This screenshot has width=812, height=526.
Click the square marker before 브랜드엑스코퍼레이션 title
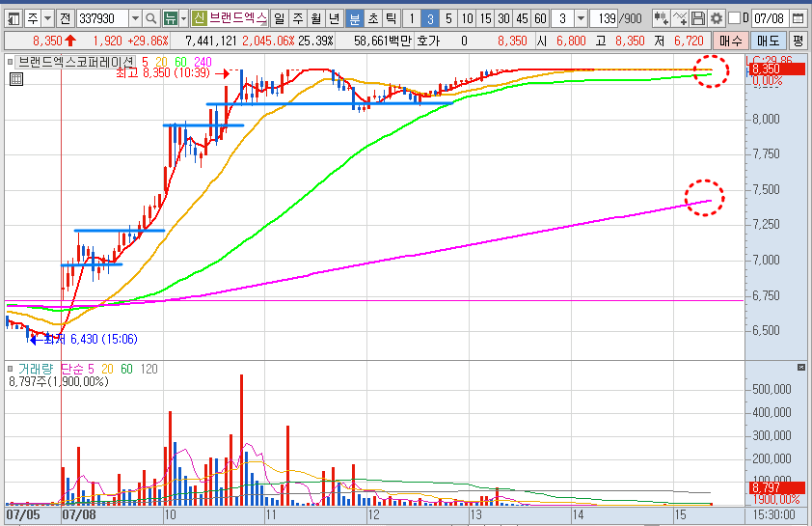pos(10,62)
